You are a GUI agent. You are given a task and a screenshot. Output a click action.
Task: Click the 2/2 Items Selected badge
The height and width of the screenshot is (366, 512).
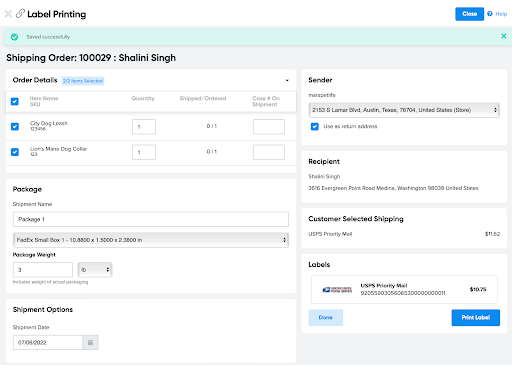tap(83, 81)
